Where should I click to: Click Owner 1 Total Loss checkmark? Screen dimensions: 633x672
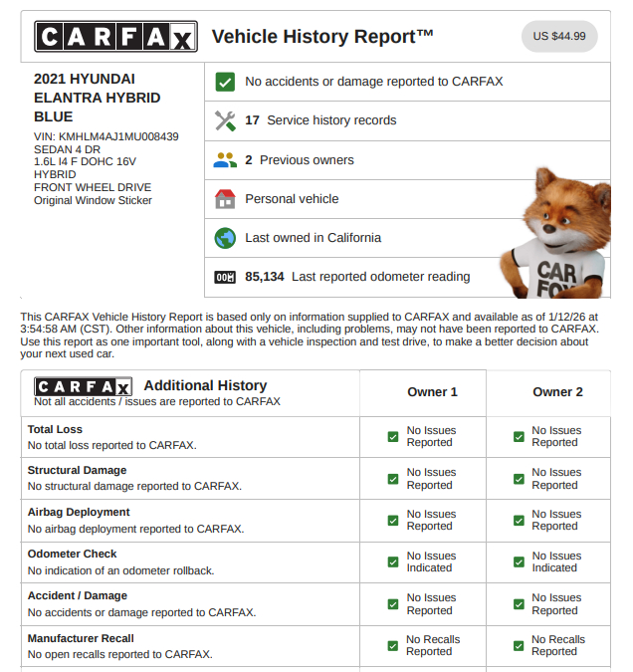tap(393, 437)
